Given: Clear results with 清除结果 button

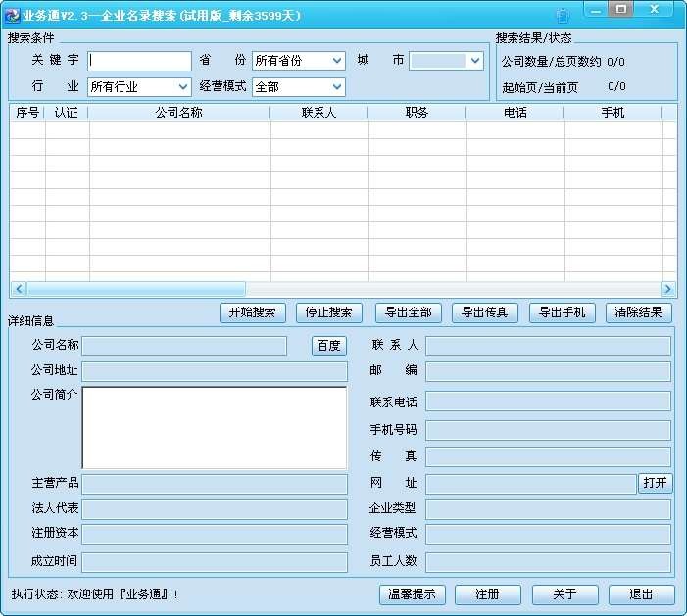Looking at the screenshot, I should pyautogui.click(x=639, y=312).
